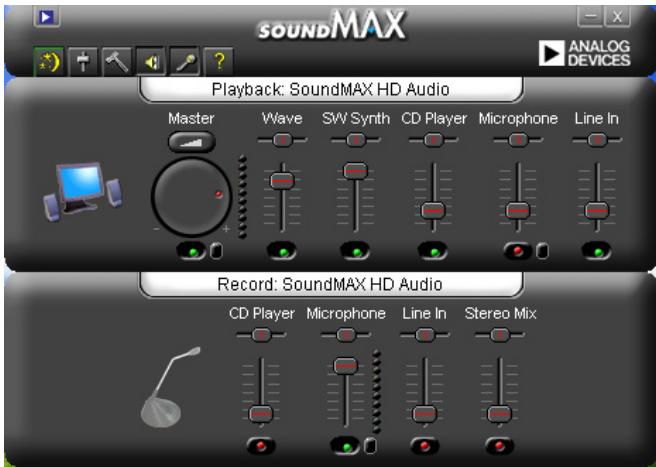Image resolution: width=656 pixels, height=467 pixels.
Task: Click the blue play arrow icon at top left
Action: click(x=46, y=17)
